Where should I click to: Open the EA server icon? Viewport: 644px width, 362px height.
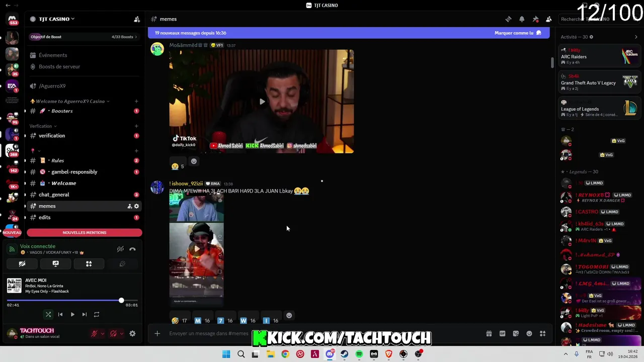[x=12, y=86]
